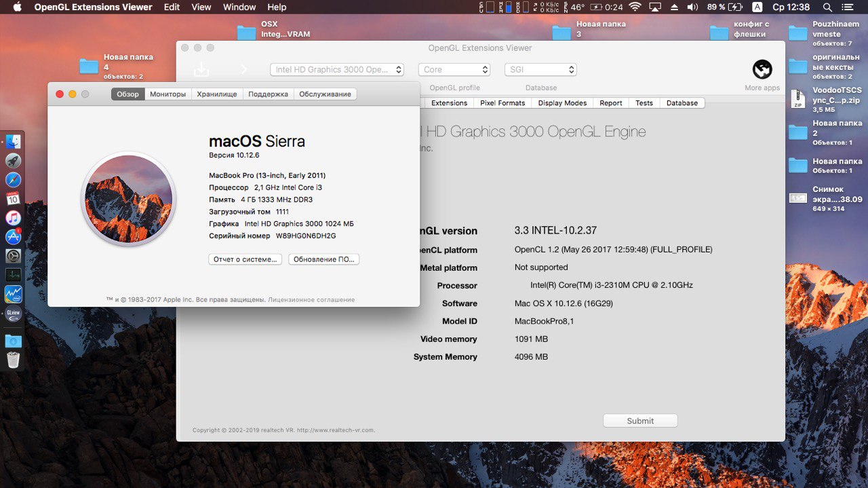Open iTunes from the Dock

click(13, 218)
